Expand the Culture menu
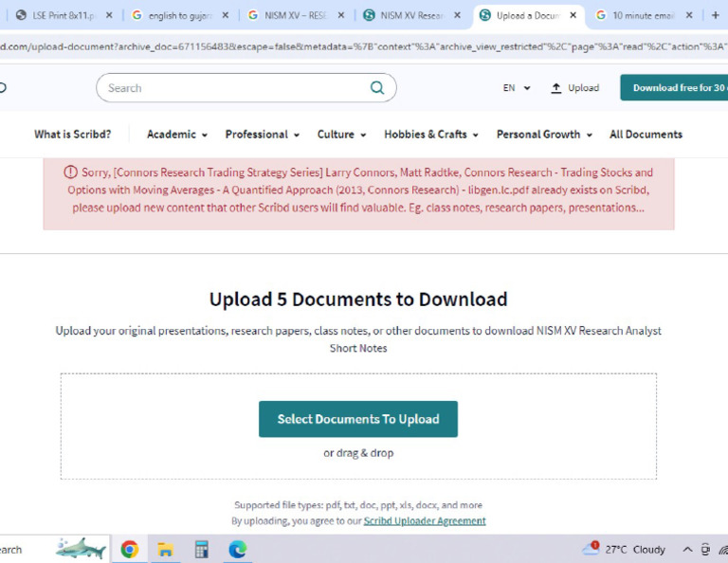The height and width of the screenshot is (563, 728). [x=341, y=135]
